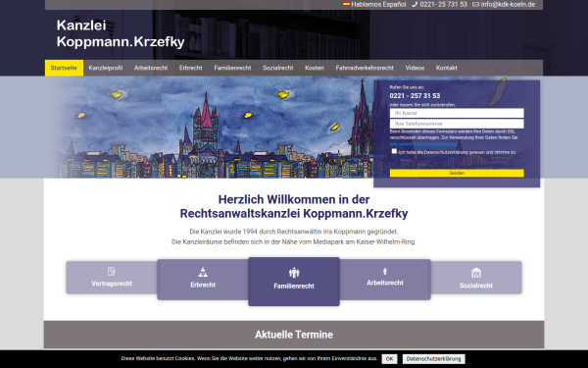Click the Spanish flag icon
Viewport: 588px width, 368px height.
click(x=347, y=5)
